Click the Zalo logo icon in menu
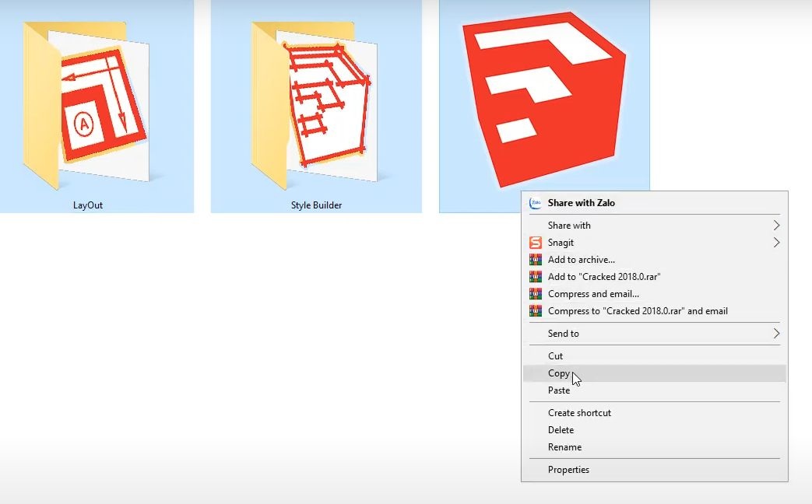 tap(536, 203)
